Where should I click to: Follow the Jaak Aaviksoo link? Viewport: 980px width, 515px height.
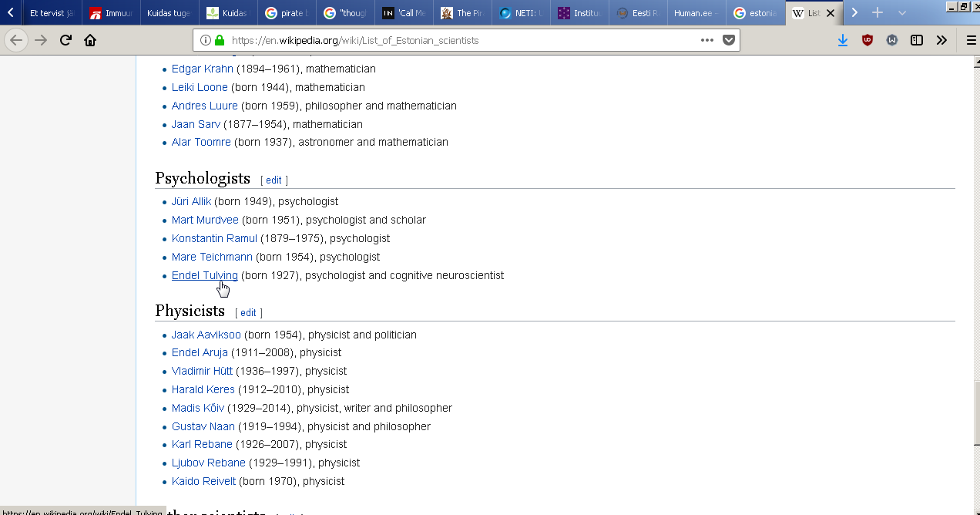pyautogui.click(x=206, y=335)
